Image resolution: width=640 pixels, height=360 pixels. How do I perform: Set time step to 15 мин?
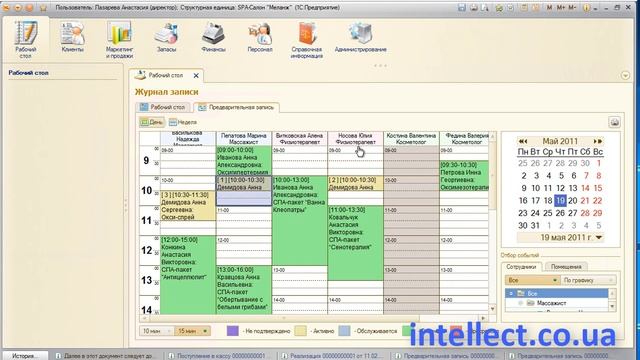tap(192, 331)
